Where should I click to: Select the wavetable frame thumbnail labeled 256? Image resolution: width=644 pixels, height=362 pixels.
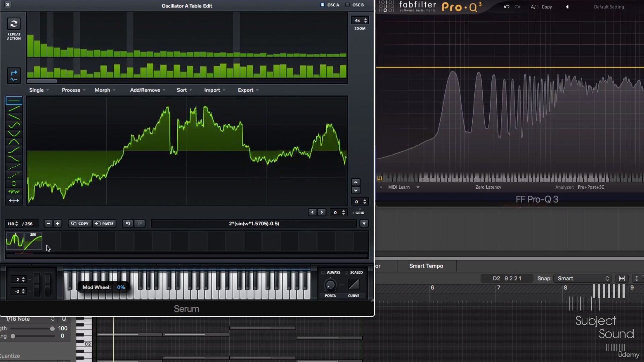click(33, 241)
